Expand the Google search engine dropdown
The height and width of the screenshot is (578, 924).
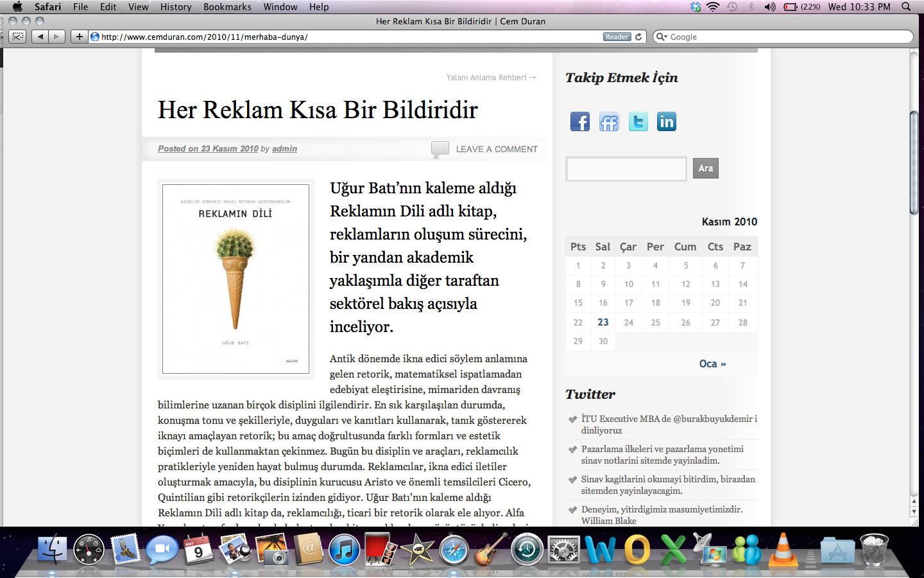661,37
